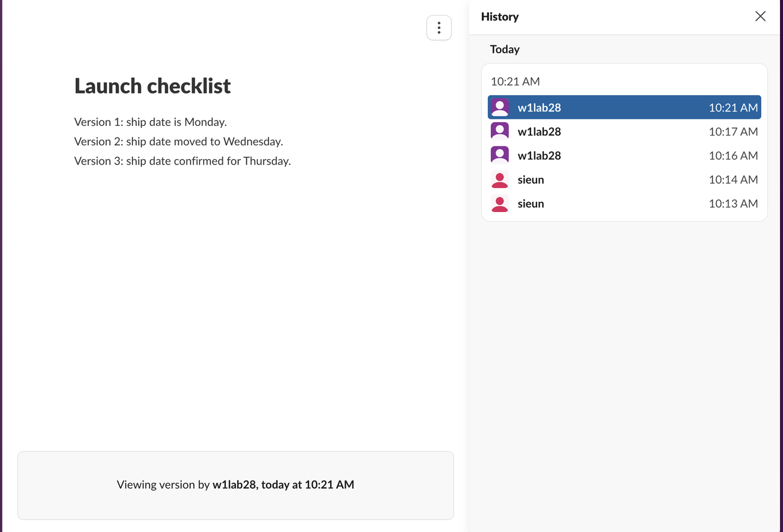Click the line "Version 1: ship date is Monday."
The height and width of the screenshot is (532, 783).
click(151, 122)
